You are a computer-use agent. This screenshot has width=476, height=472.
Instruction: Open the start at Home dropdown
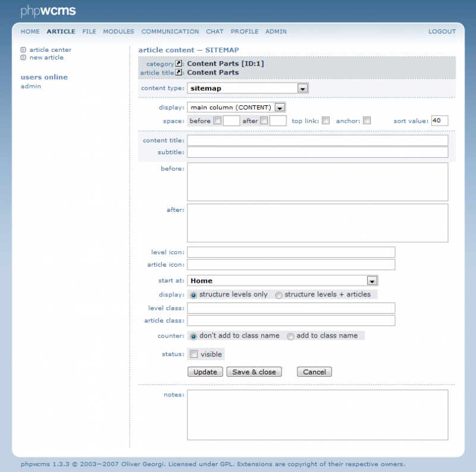[x=372, y=281]
